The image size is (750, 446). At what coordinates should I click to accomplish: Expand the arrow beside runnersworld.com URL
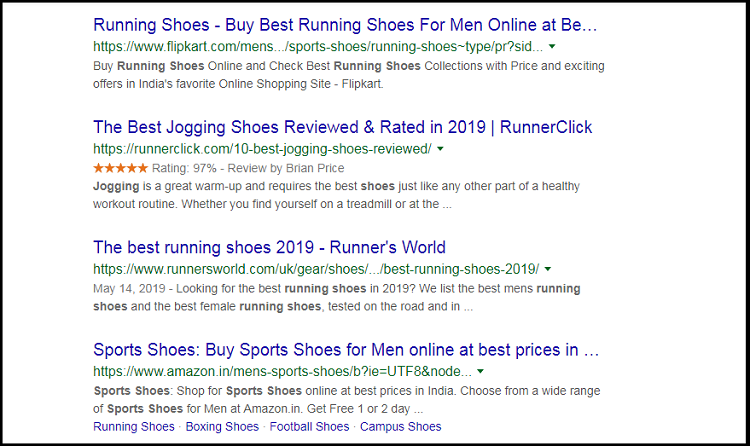click(x=548, y=270)
